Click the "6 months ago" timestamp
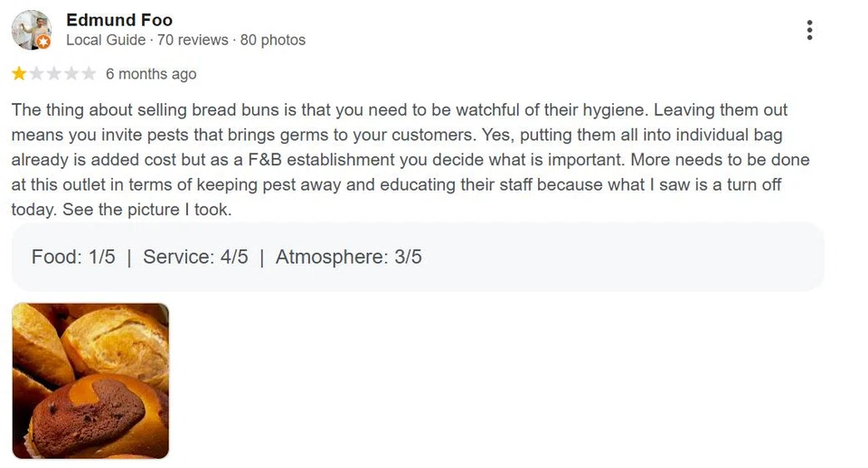 (151, 74)
